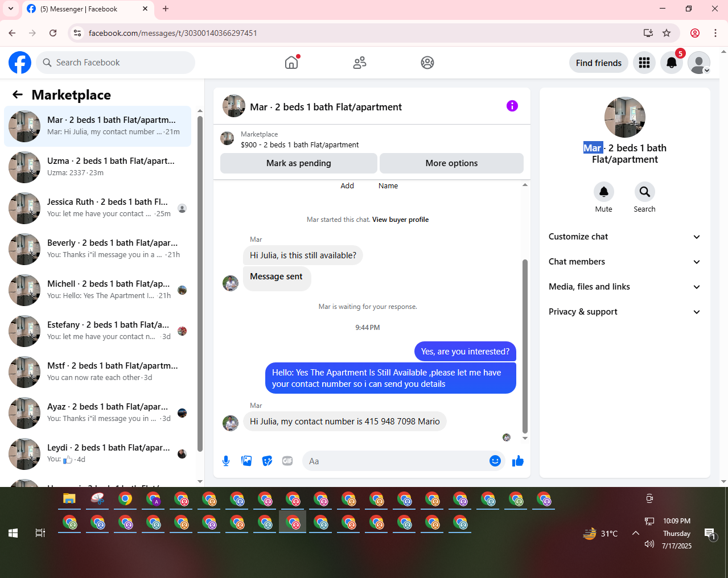Open the Estefany conversation
This screenshot has height=578, width=728.
(98, 331)
